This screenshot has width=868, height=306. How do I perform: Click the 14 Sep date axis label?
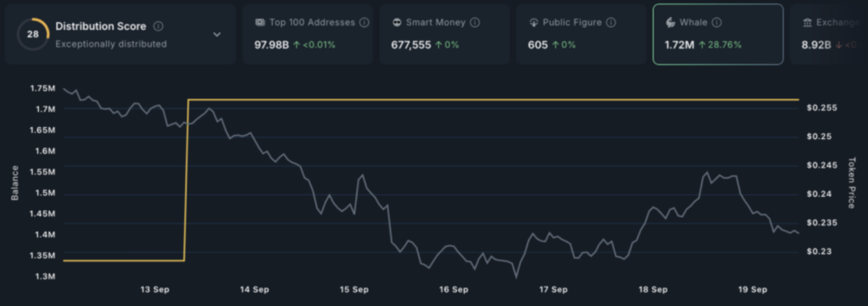click(x=254, y=289)
